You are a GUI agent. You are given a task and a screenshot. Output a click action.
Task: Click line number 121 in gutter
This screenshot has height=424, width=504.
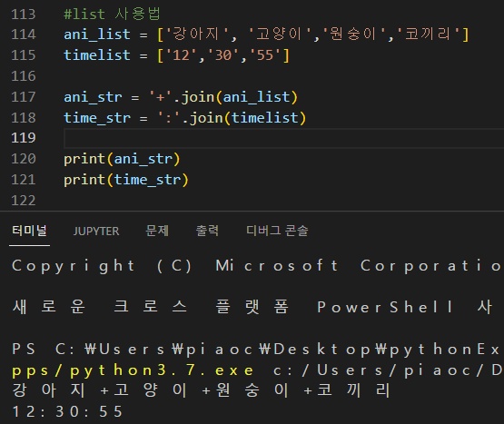(23, 180)
